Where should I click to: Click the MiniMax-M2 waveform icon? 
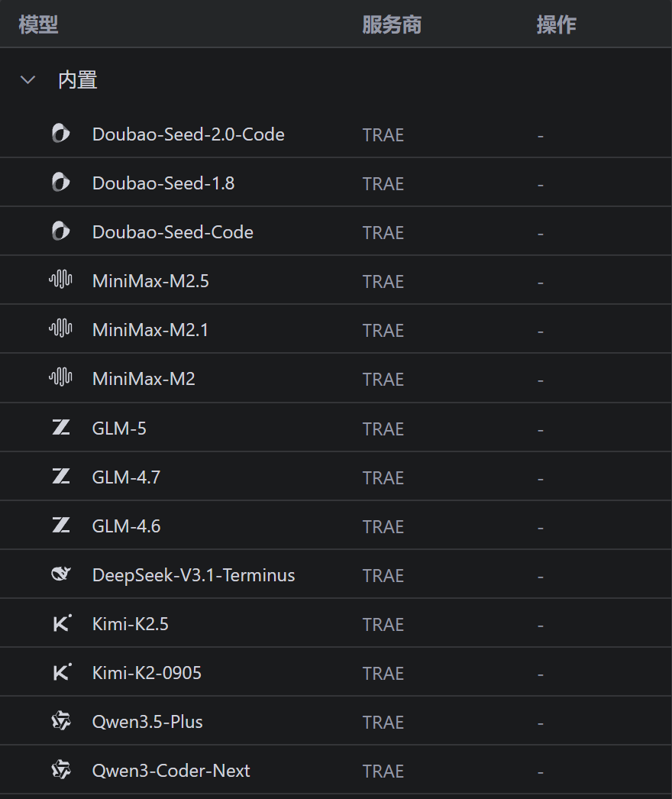60,377
